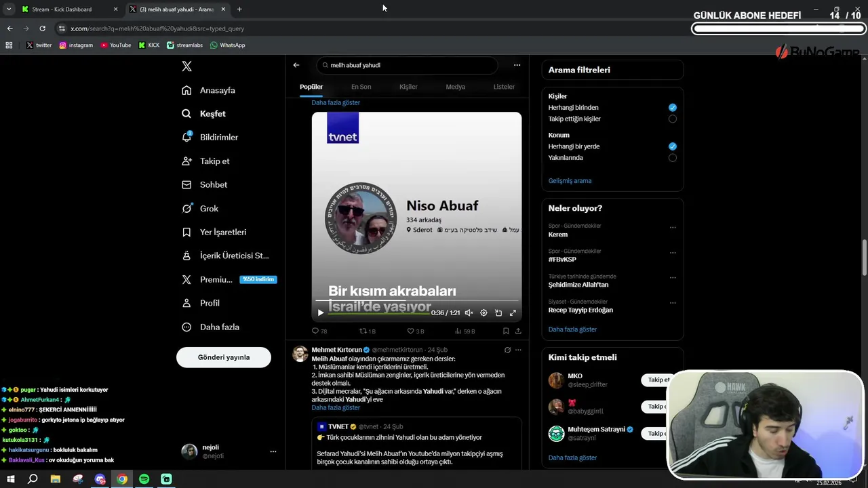Expand truncated text above the video
Viewport: 868px width, 488px height.
[336, 103]
